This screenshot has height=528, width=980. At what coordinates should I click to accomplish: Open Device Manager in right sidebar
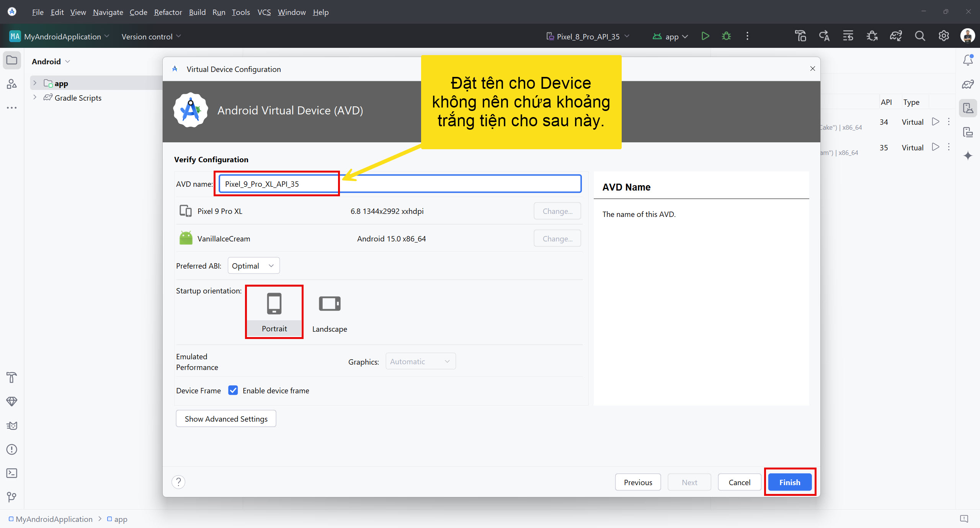point(968,108)
